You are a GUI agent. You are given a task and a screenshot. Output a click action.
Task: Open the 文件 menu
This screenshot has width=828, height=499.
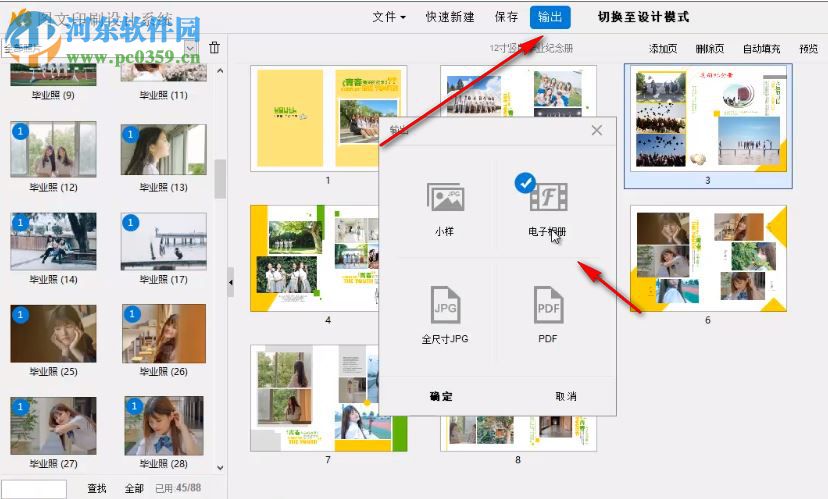pos(389,17)
